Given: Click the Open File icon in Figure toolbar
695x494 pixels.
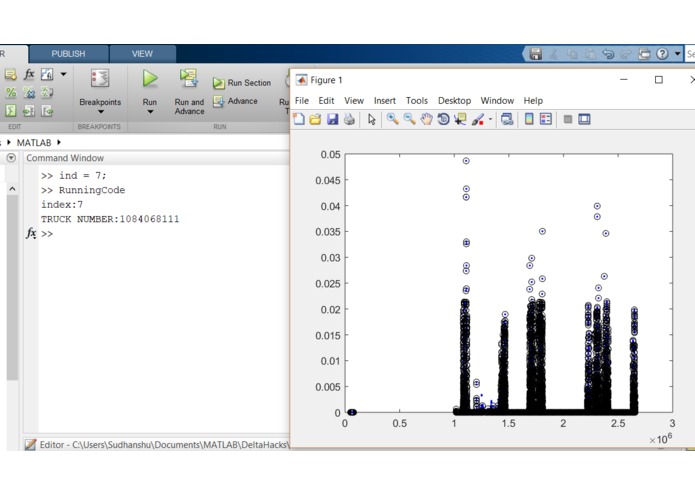Looking at the screenshot, I should (x=315, y=119).
